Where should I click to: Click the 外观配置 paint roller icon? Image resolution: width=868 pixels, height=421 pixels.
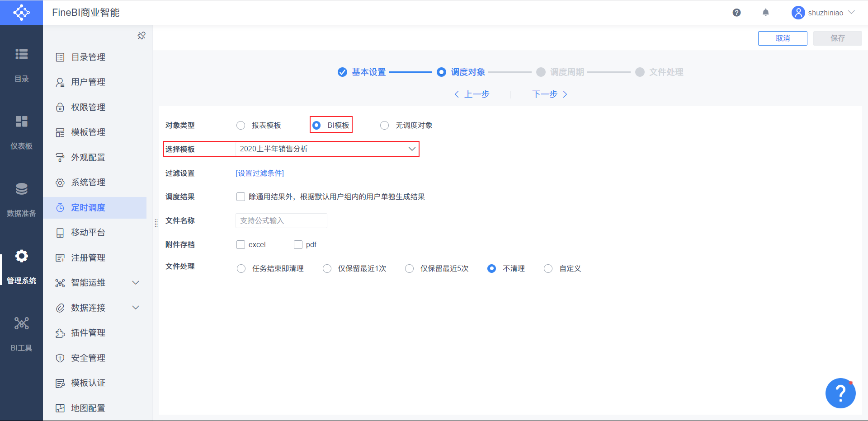coord(60,158)
